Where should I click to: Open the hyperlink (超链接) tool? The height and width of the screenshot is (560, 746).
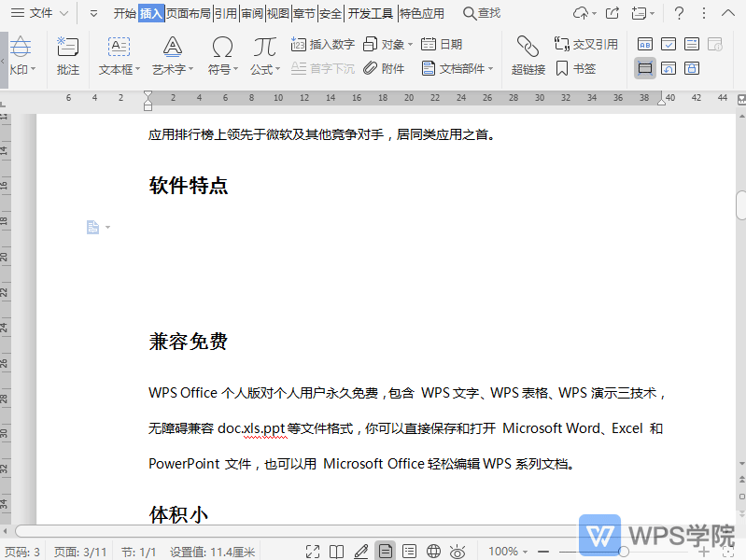pos(528,55)
